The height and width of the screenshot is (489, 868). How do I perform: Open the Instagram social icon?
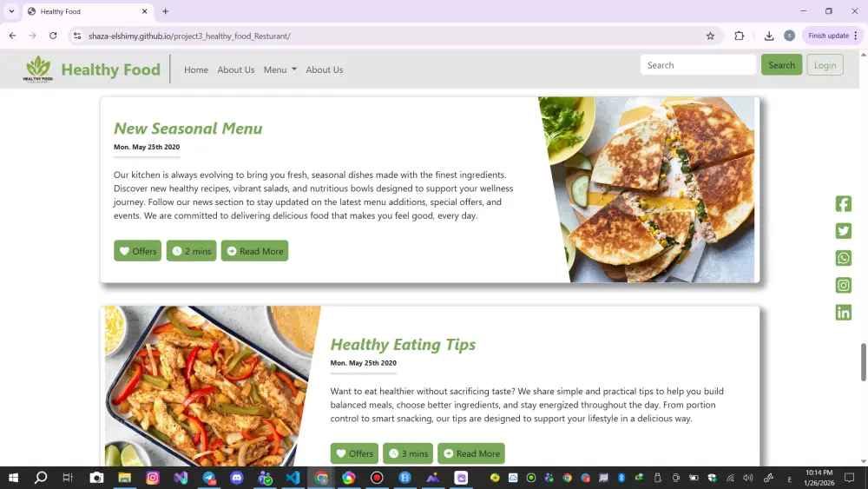(843, 285)
